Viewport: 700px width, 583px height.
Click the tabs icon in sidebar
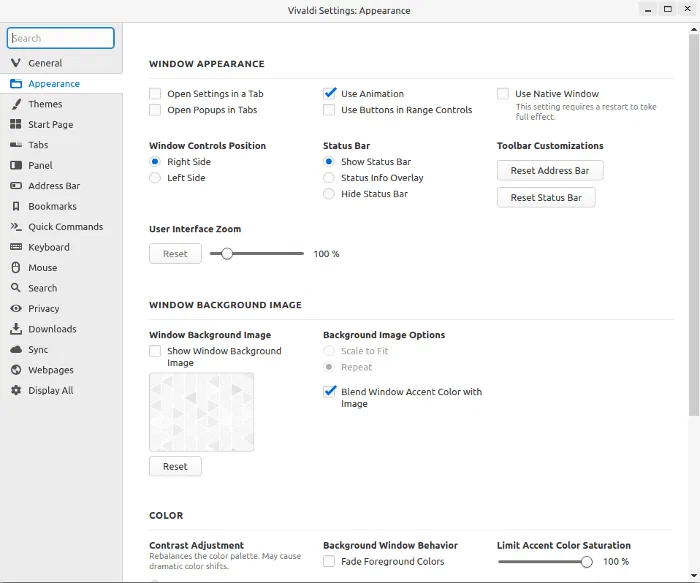(x=16, y=145)
